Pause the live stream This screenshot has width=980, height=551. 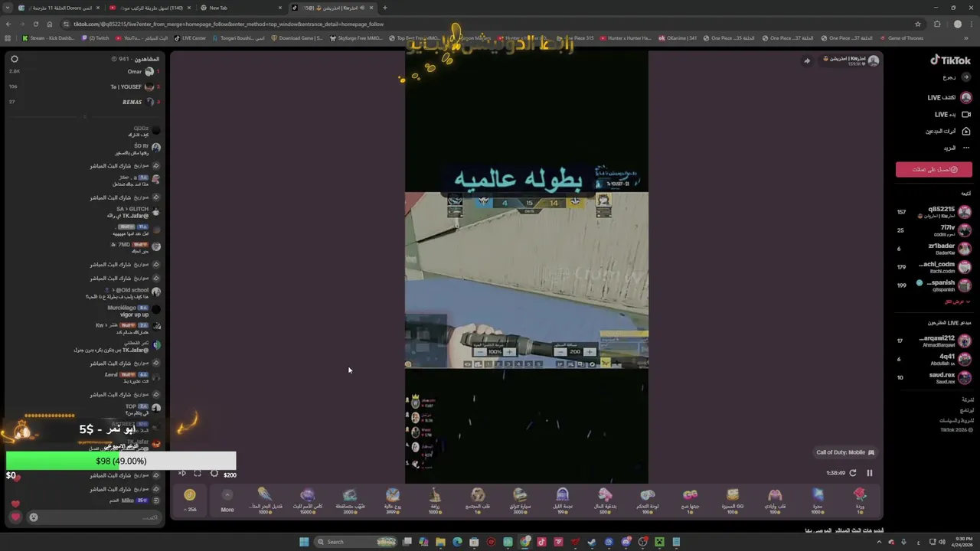click(870, 473)
